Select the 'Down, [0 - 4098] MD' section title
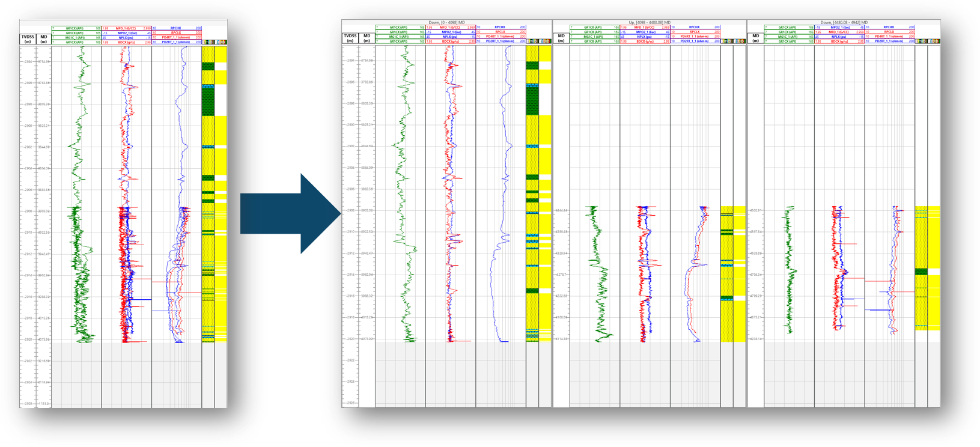 click(446, 22)
